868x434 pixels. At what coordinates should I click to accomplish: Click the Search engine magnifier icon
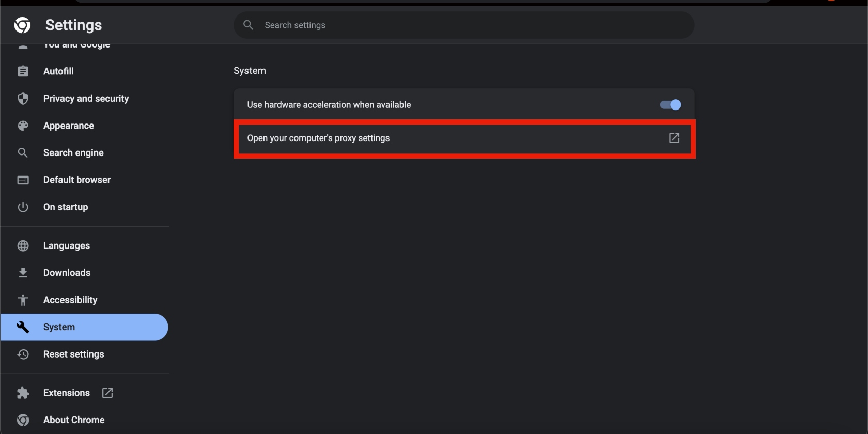click(23, 153)
